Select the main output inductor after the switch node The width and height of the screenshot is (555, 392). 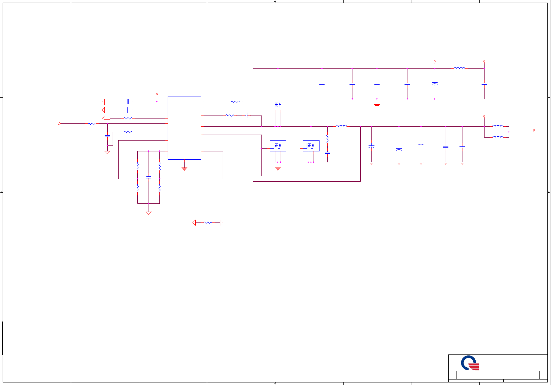click(x=341, y=125)
